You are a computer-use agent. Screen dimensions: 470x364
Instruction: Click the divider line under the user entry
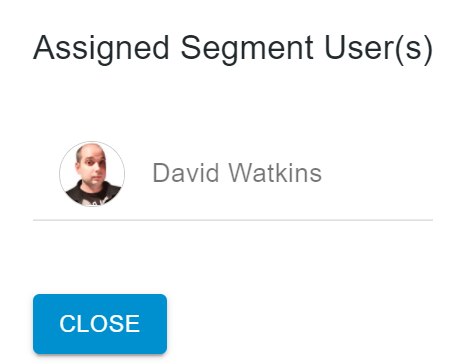click(233, 220)
